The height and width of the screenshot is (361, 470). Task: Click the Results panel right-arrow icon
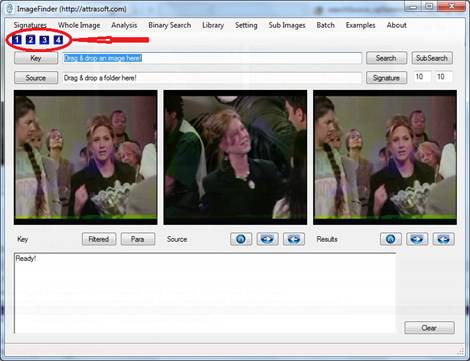(417, 239)
